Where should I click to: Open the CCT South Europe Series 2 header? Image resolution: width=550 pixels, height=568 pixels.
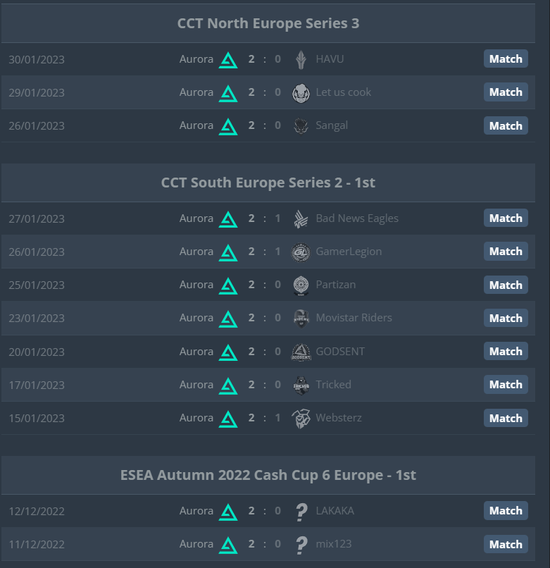[268, 183]
